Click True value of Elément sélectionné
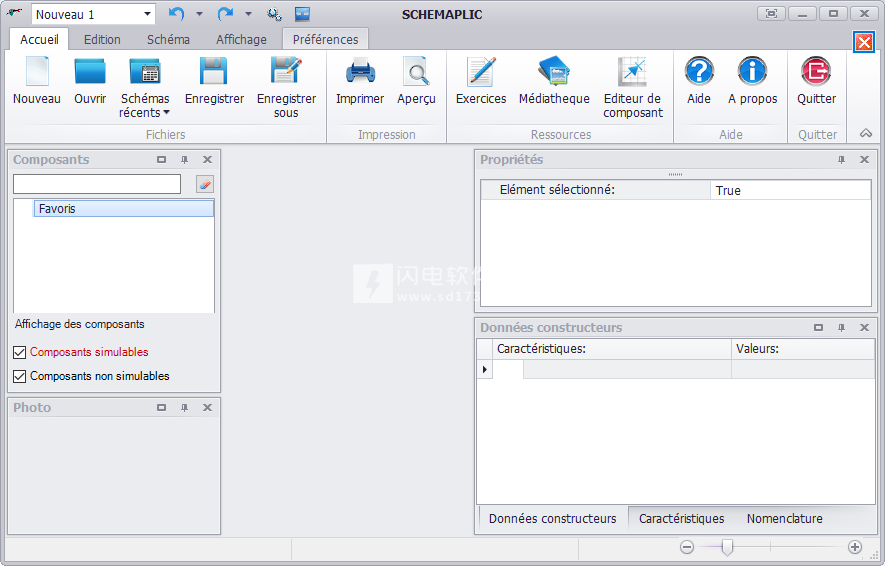 (790, 191)
